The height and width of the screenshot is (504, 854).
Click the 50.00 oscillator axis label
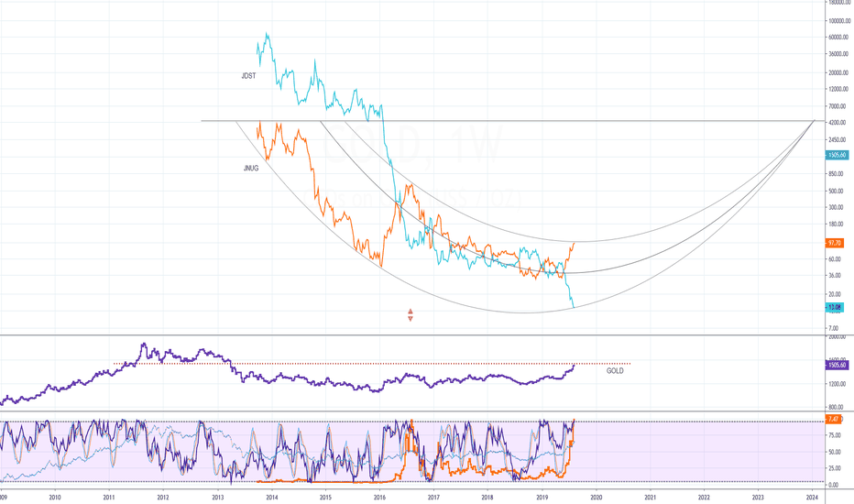coord(835,453)
